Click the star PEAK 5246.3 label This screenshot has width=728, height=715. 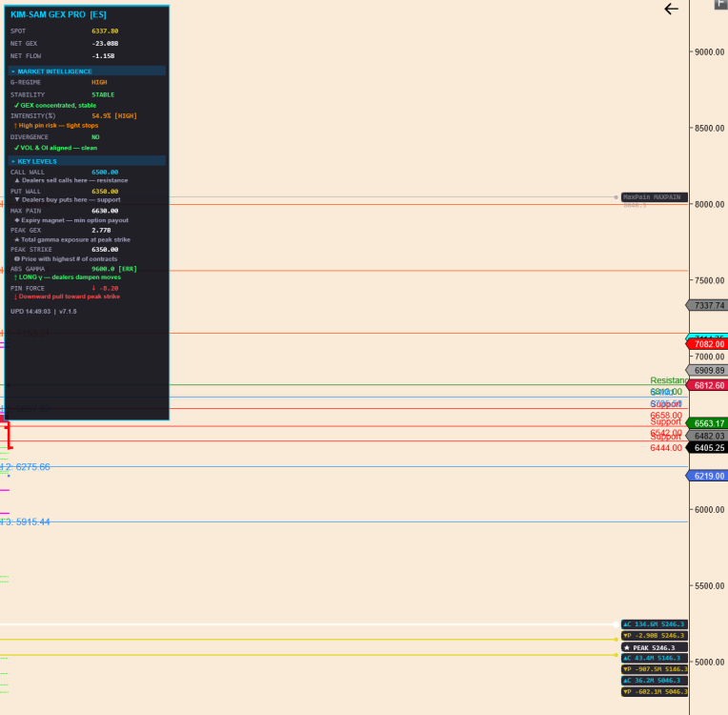654,647
